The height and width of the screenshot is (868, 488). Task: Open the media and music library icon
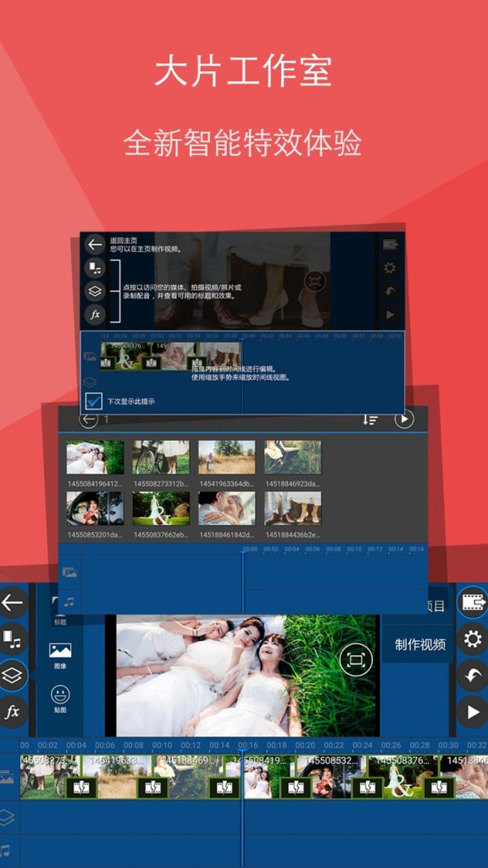point(12,639)
